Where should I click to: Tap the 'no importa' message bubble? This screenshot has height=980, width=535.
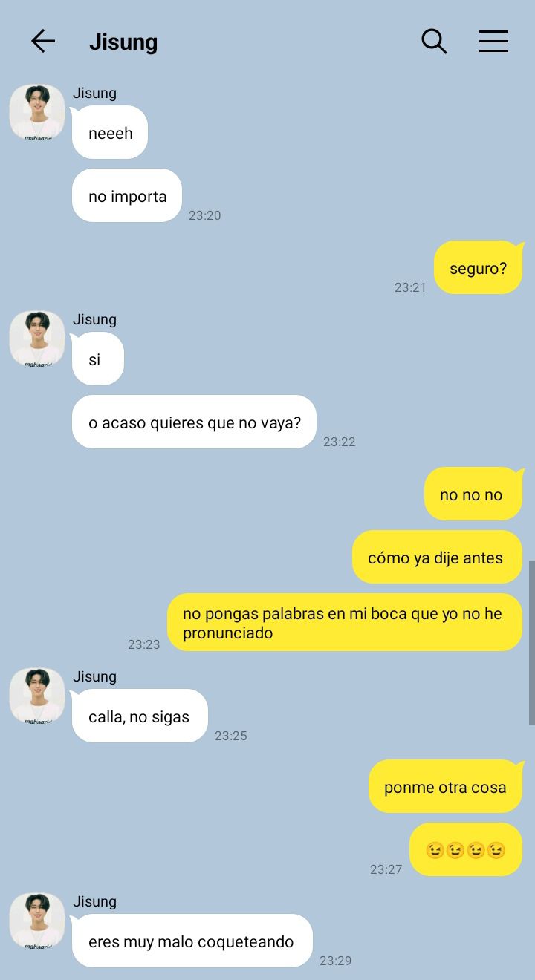click(x=127, y=195)
